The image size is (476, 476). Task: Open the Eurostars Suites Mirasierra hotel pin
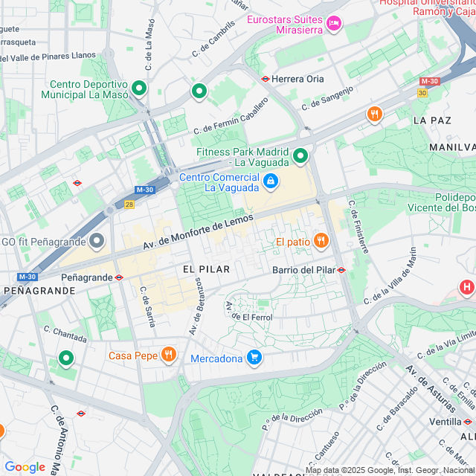click(334, 24)
